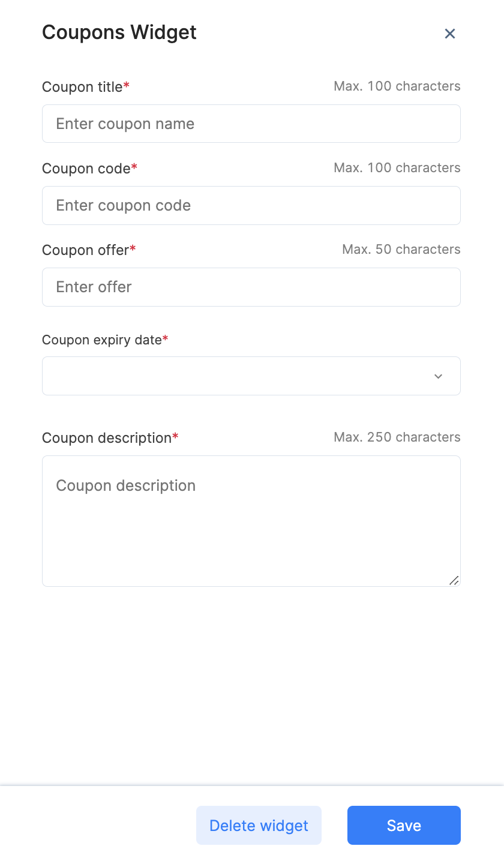Click the Coupon description label
The width and height of the screenshot is (504, 864).
tap(106, 437)
